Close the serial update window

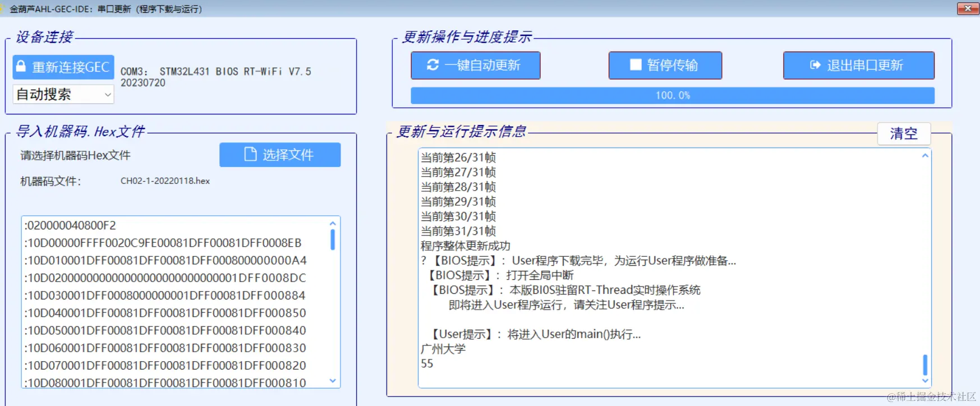968,8
